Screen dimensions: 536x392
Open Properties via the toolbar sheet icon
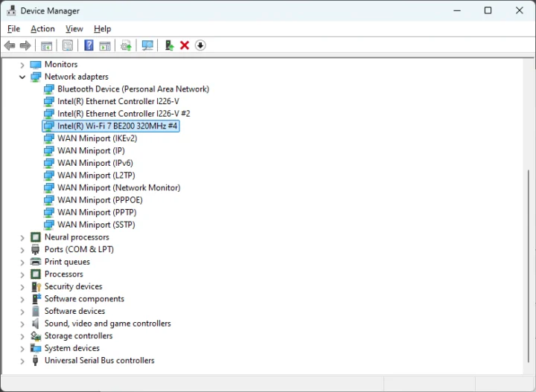point(68,45)
